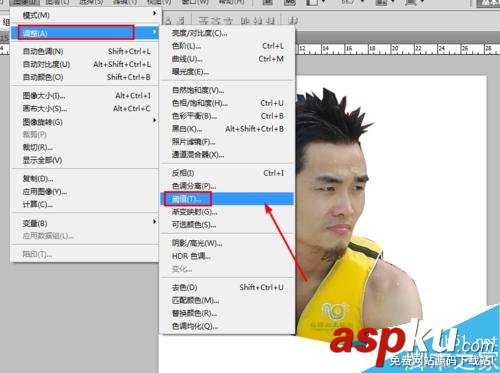Open 亮度/对比度(C)... adjustment
Image resolution: width=500 pixels, height=373 pixels.
(227, 33)
